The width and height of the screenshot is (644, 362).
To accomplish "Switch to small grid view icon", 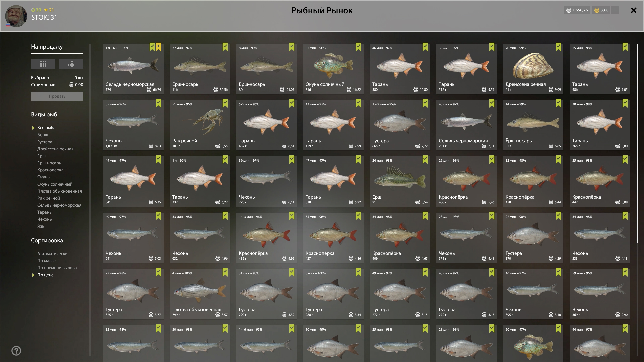I will [x=71, y=64].
